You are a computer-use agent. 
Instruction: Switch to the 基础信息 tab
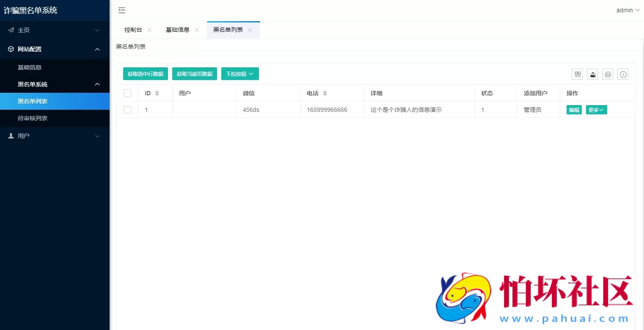point(177,30)
